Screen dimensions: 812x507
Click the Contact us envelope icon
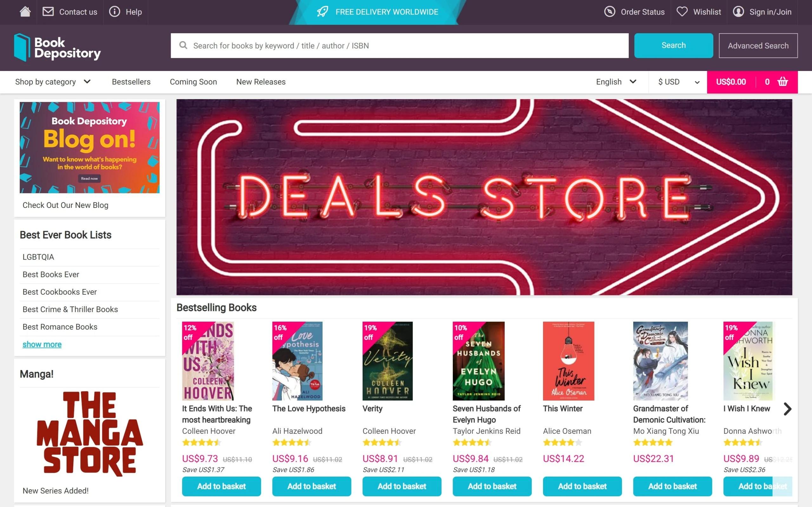coord(48,12)
